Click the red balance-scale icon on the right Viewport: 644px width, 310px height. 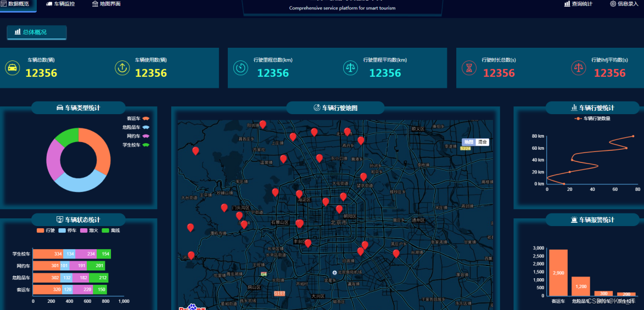pos(579,67)
